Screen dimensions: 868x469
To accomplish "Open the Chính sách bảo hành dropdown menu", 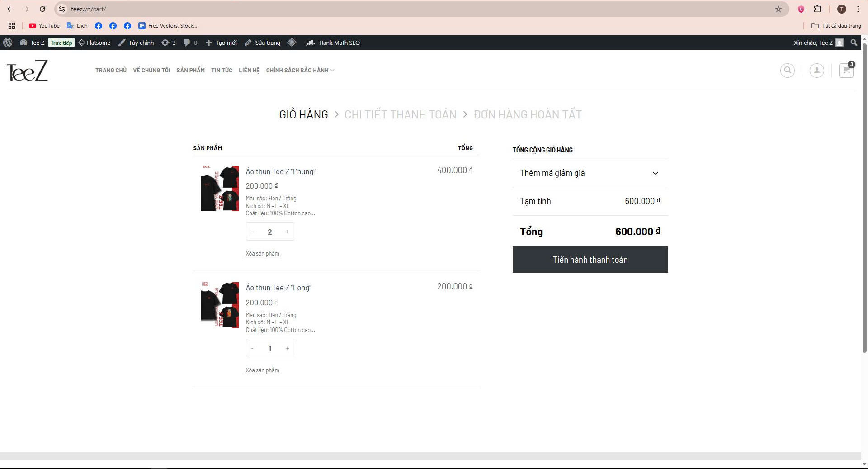I will (300, 71).
